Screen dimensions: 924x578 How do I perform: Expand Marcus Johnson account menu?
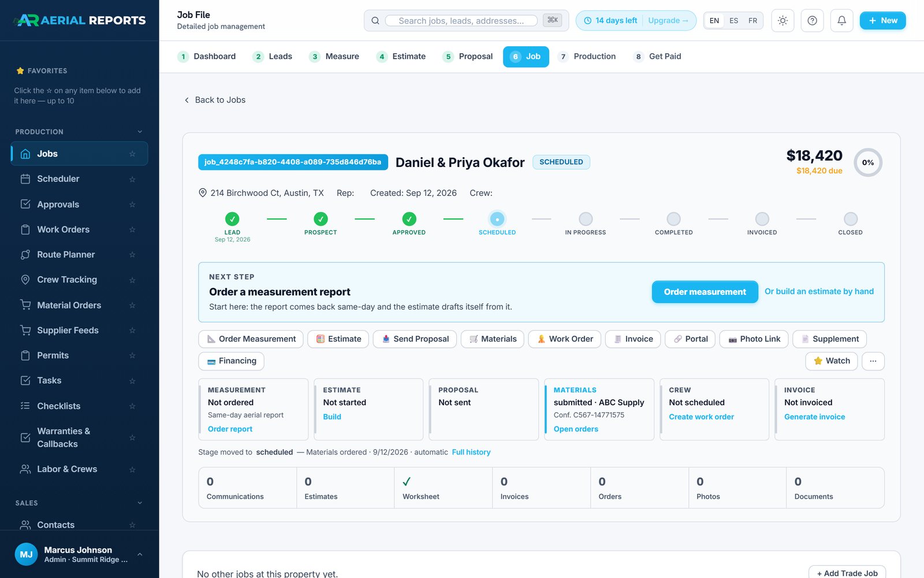click(140, 554)
